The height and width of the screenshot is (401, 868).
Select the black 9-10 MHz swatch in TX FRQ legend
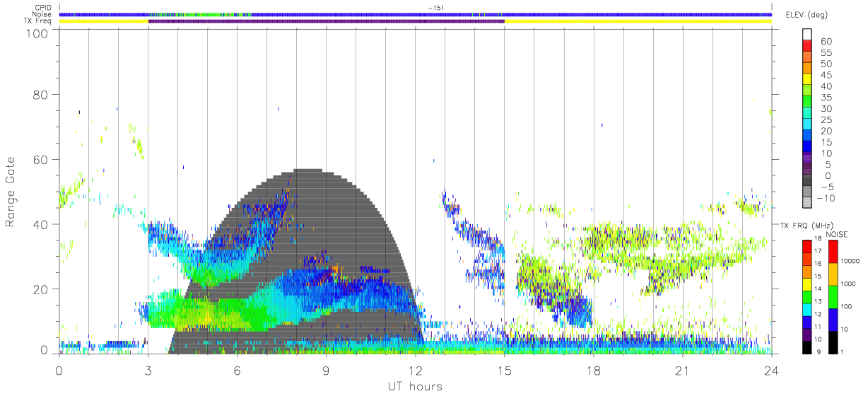point(807,346)
